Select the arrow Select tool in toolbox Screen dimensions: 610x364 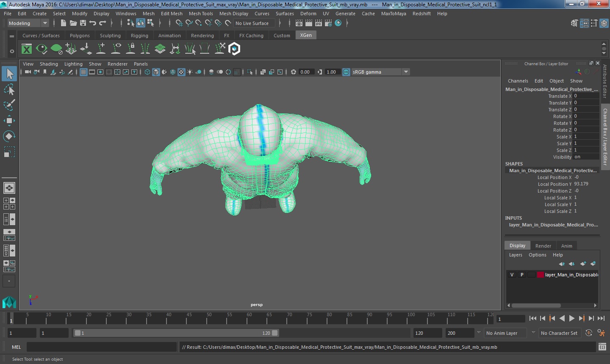9,74
